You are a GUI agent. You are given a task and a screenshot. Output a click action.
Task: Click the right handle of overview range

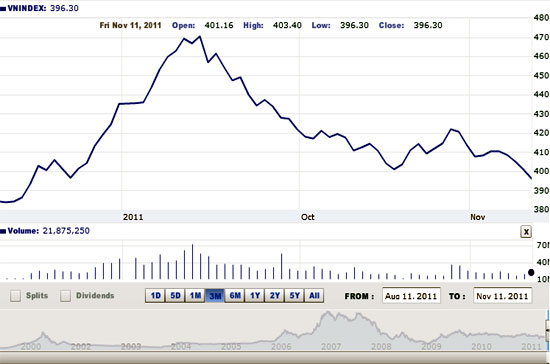click(x=548, y=330)
